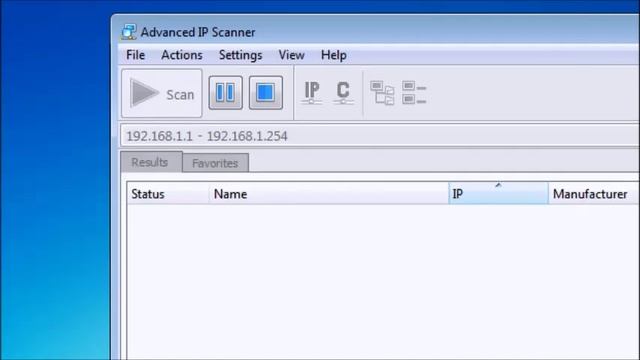Click the C subnet class icon
This screenshot has height=360, width=640.
343,93
